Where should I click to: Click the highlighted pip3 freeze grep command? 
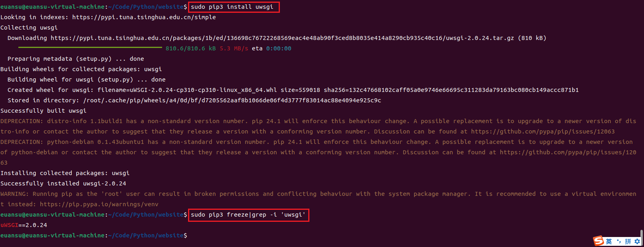point(248,215)
